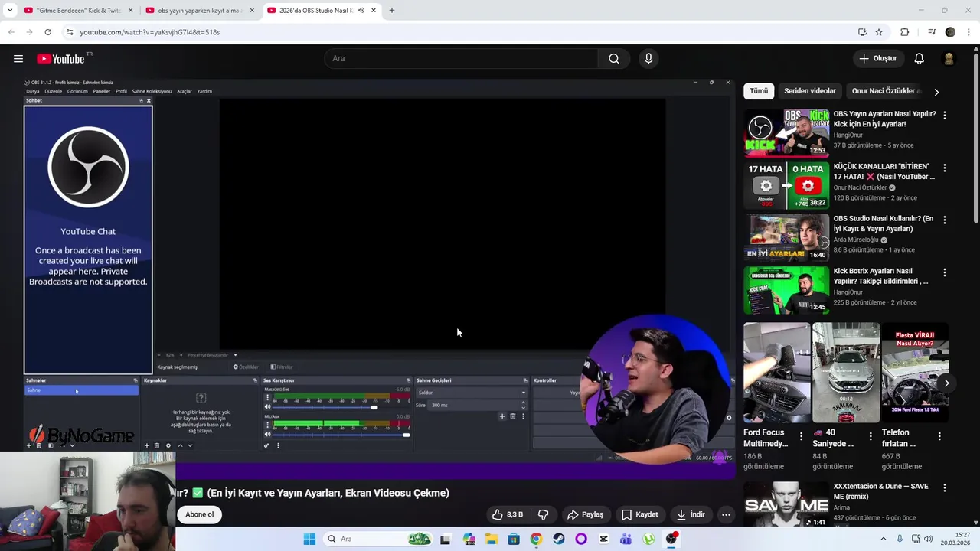Open Steam from the taskbar
Screen dimensions: 980x551
point(559,539)
